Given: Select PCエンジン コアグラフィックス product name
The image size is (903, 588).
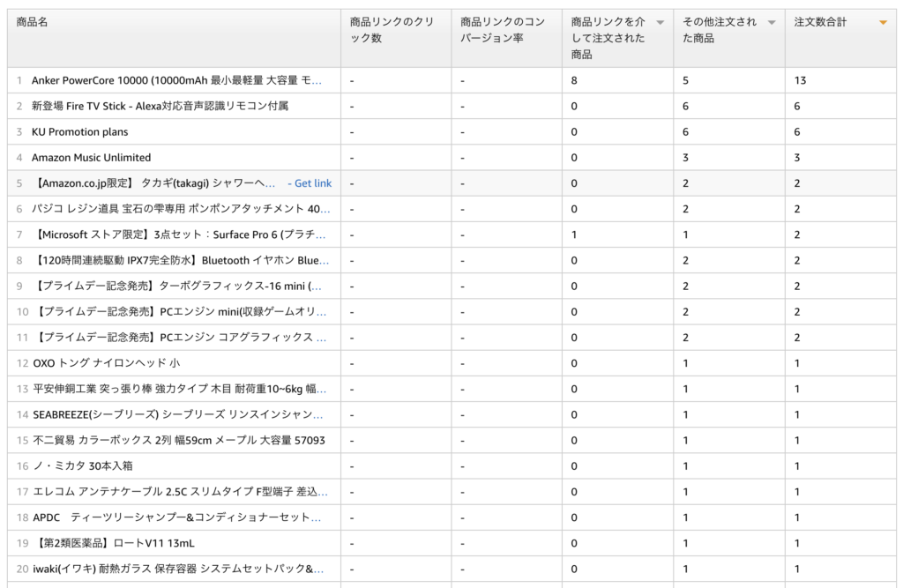Looking at the screenshot, I should pos(180,338).
